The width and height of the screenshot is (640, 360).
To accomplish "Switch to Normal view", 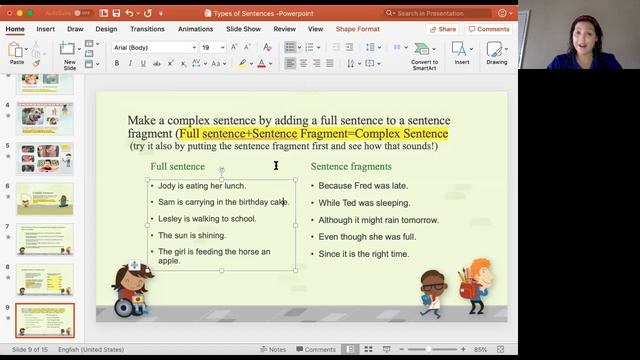I will click(350, 349).
